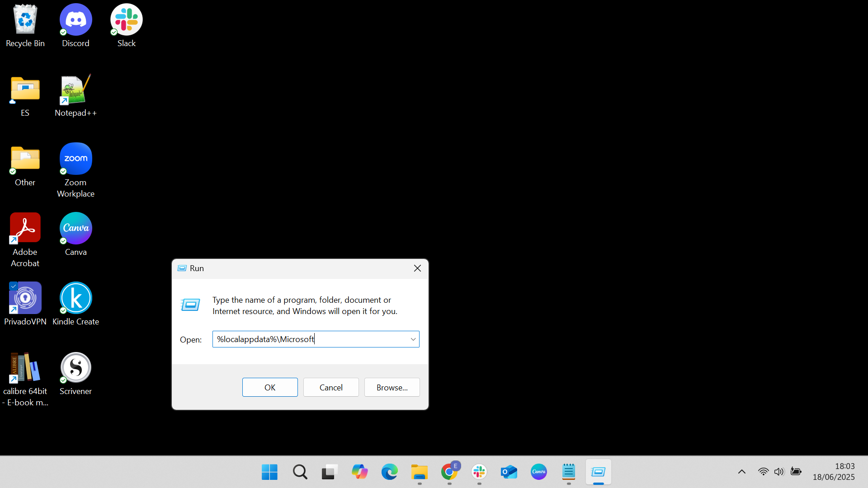Click the Run app taskbar button
Image resolution: width=868 pixels, height=488 pixels.
point(599,472)
